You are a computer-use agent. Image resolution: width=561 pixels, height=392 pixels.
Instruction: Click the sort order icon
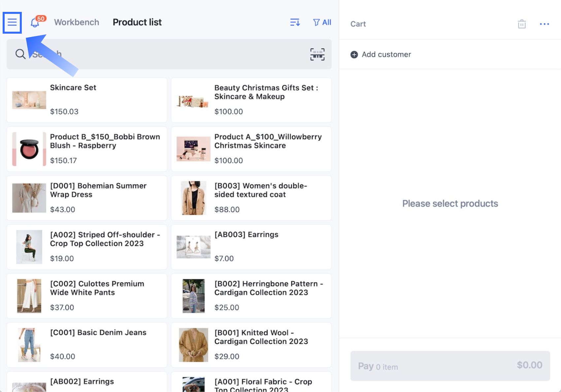[295, 22]
